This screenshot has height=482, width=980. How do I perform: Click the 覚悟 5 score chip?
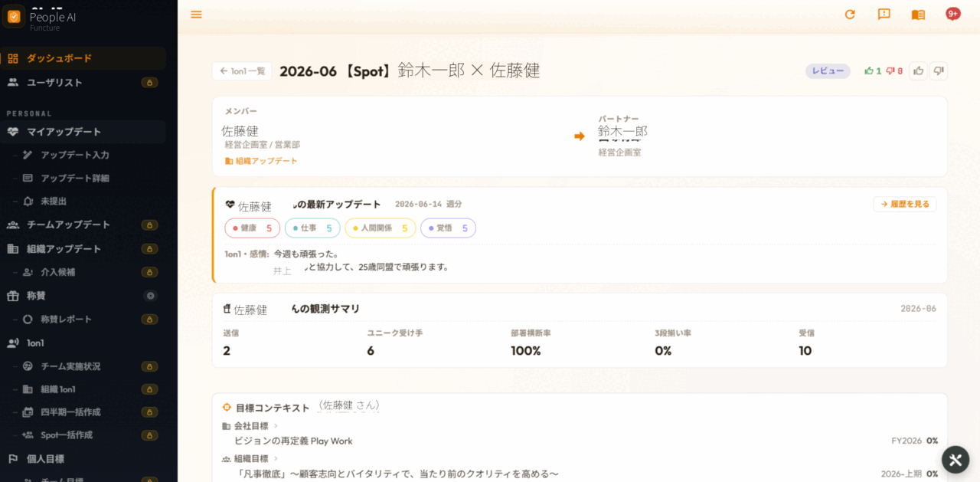tap(448, 228)
